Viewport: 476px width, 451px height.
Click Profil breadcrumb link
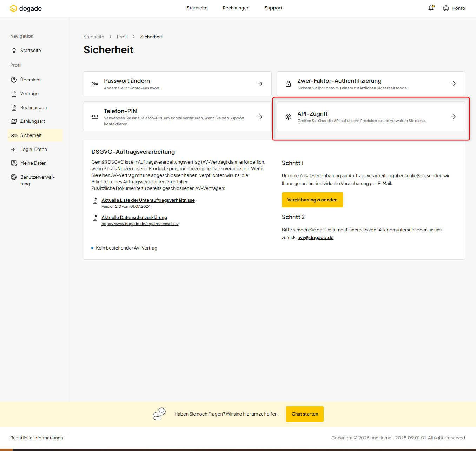(x=122, y=37)
